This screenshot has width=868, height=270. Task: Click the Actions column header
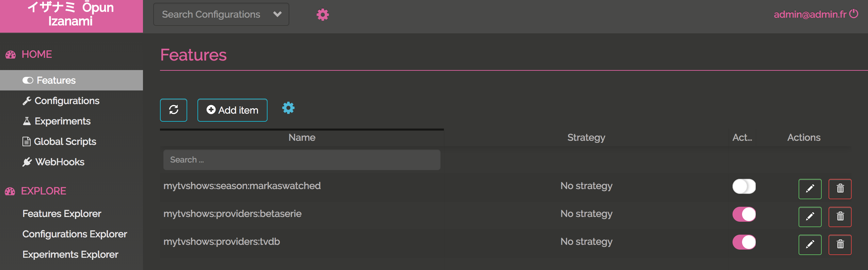pos(804,137)
